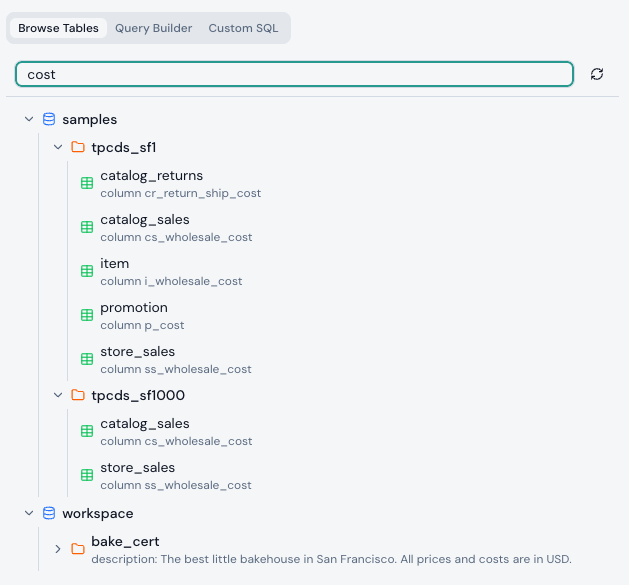Click the bake_cert folder icon
Image resolution: width=629 pixels, height=585 pixels.
coord(78,548)
